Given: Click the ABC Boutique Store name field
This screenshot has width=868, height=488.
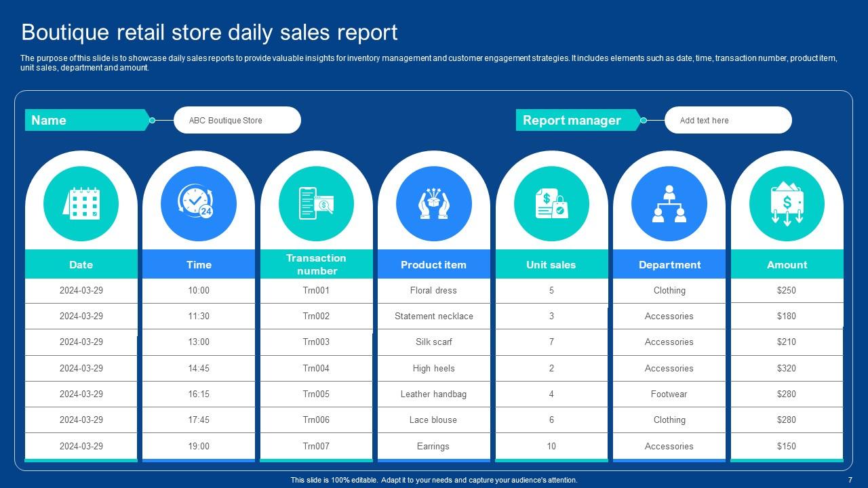Looking at the screenshot, I should [237, 120].
